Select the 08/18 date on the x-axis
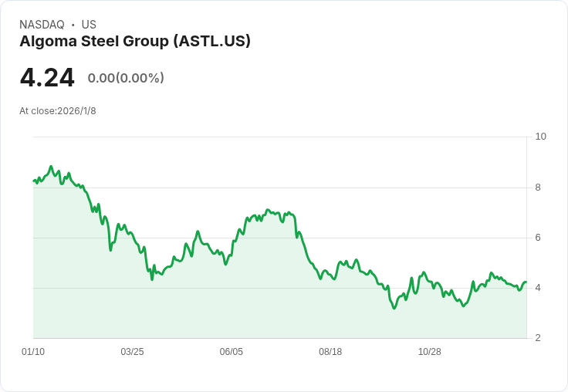 [330, 352]
